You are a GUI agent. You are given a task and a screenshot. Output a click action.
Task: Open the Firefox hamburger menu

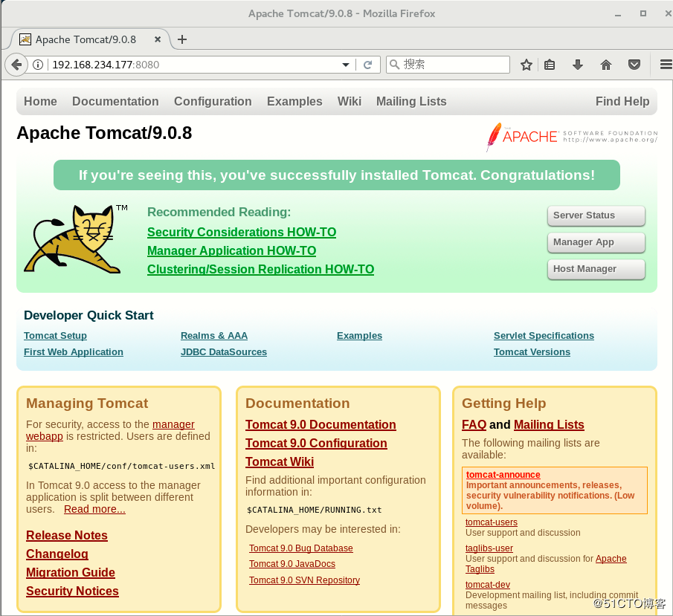666,65
